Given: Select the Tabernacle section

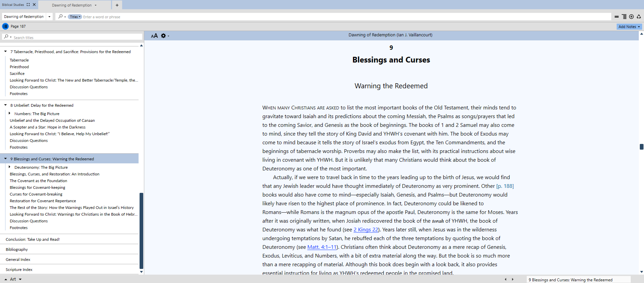Looking at the screenshot, I should pos(19,60).
